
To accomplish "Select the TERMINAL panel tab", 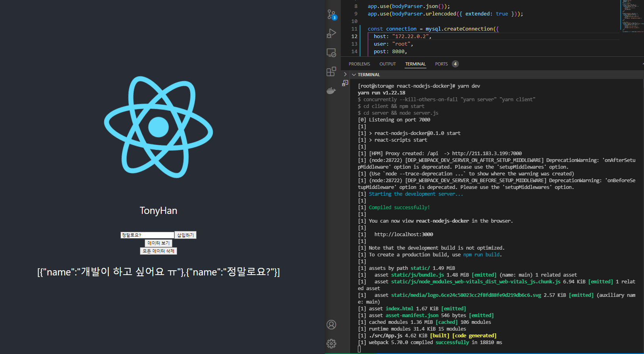I will (x=415, y=64).
